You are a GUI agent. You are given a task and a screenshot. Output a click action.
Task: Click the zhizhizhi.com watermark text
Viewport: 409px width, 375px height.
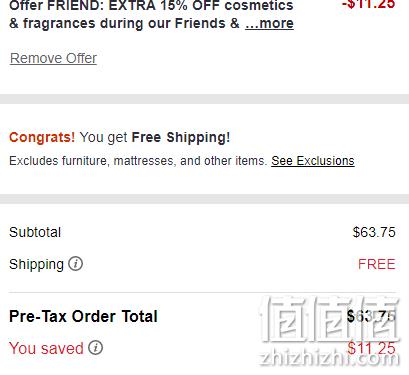click(329, 358)
